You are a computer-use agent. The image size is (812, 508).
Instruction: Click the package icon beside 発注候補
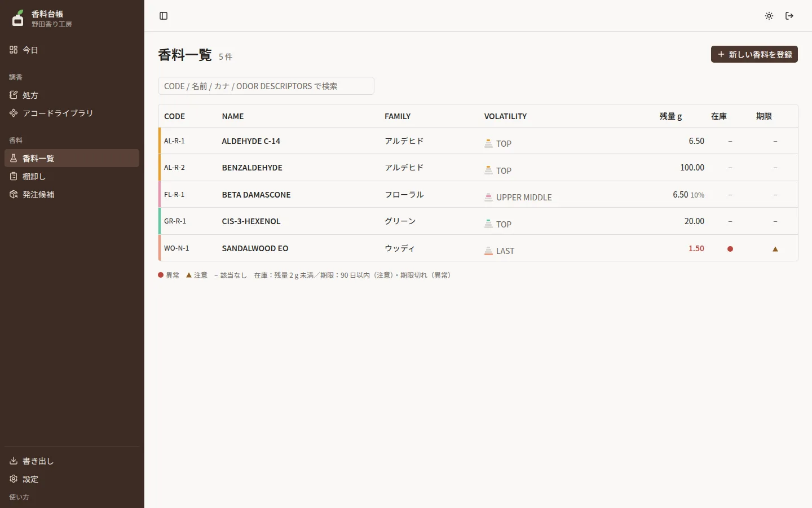click(14, 194)
